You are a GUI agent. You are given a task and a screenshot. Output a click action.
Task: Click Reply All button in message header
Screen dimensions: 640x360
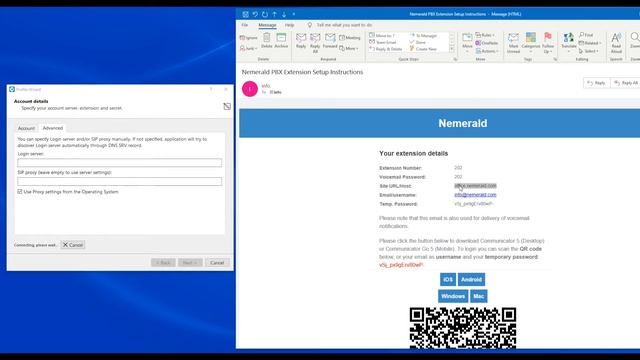click(626, 83)
